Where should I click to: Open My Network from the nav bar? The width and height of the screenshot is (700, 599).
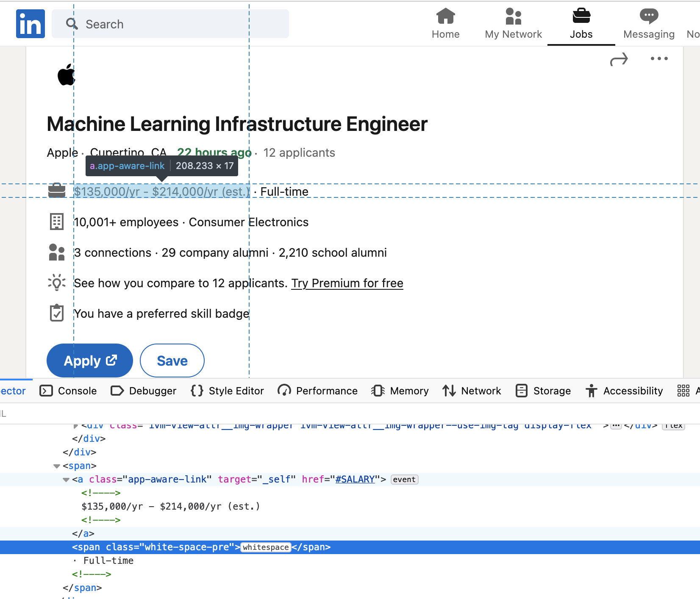coord(514,24)
